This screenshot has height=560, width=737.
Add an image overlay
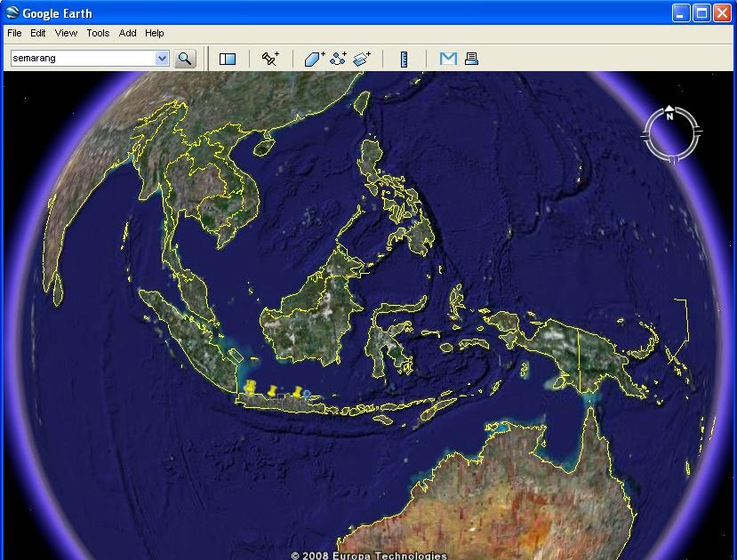362,59
